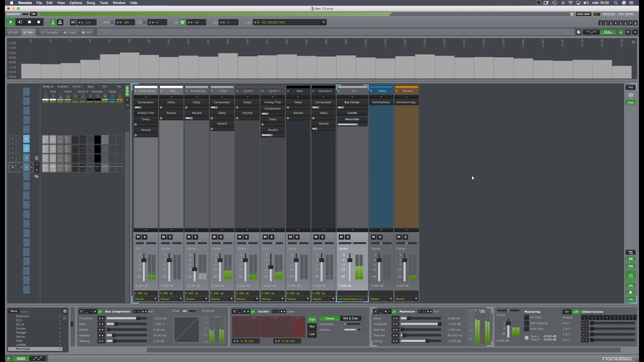Viewport: 644px width, 362px height.
Task: Open the Reverb send track routing dropdown
Action: point(407,299)
